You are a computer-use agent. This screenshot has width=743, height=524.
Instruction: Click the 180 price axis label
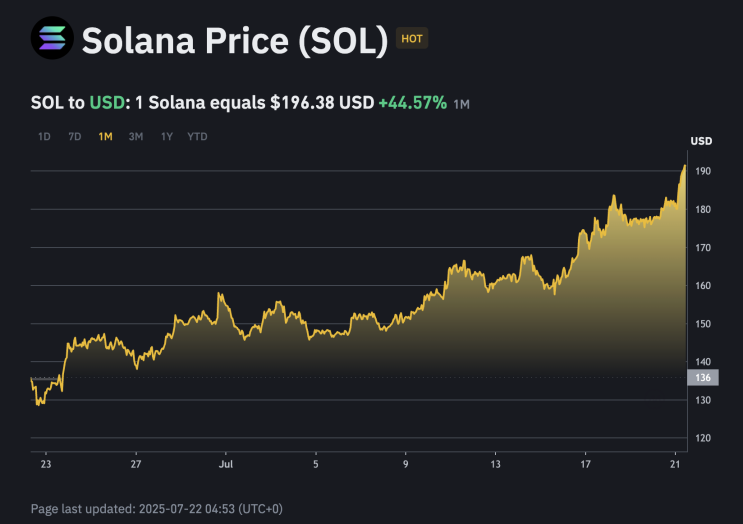click(703, 210)
